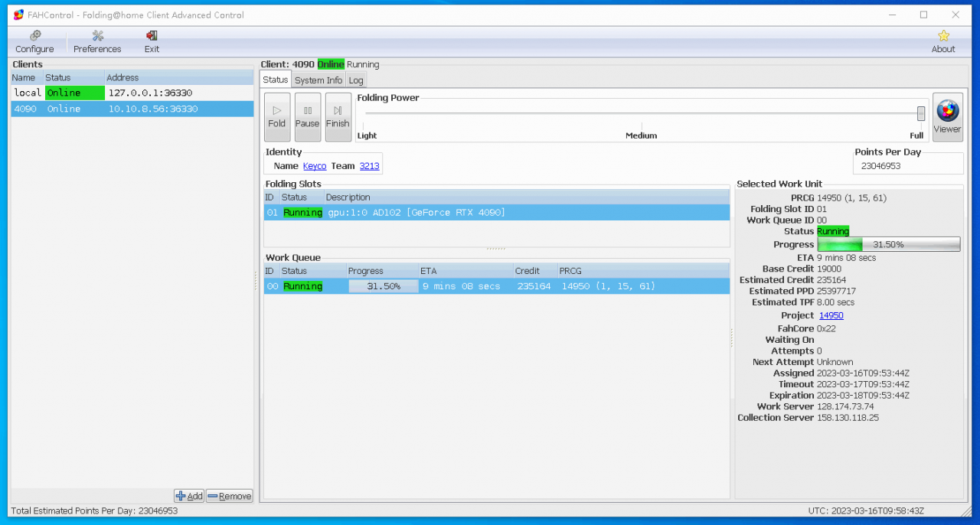This screenshot has width=980, height=525.
Task: Open the About star button
Action: [943, 42]
